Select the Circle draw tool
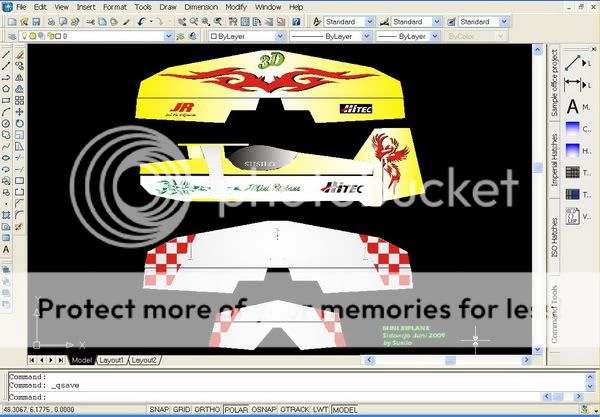This screenshot has width=600, height=417. click(x=6, y=124)
